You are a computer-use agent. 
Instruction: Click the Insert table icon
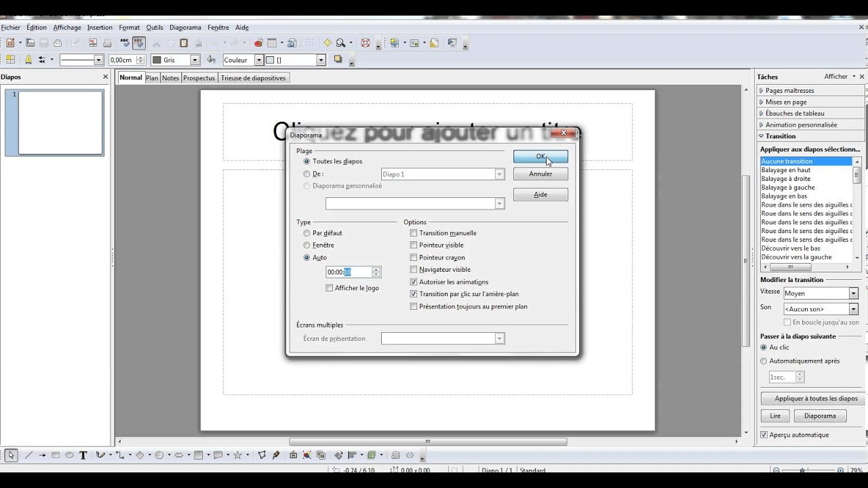tap(272, 43)
